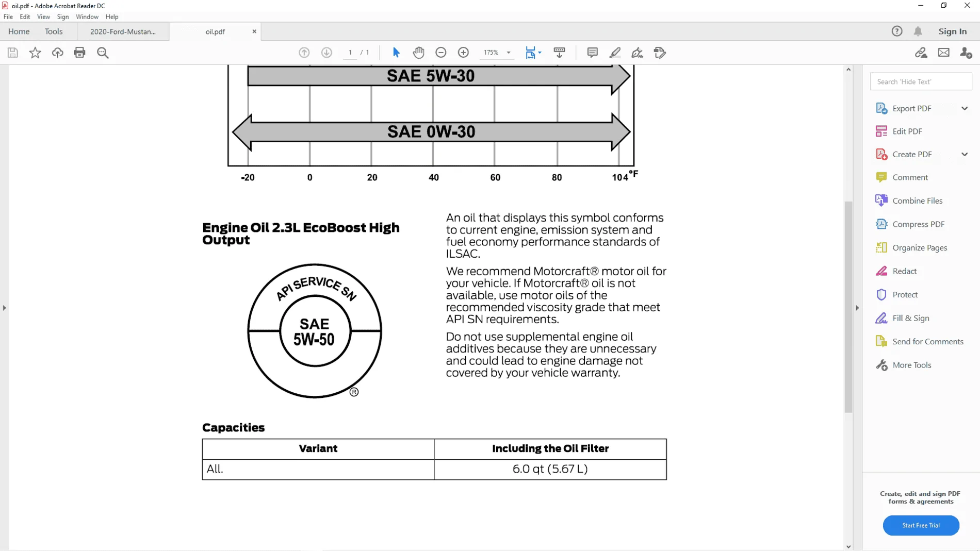Switch to the Tools tab
Viewport: 980px width, 551px height.
click(54, 31)
